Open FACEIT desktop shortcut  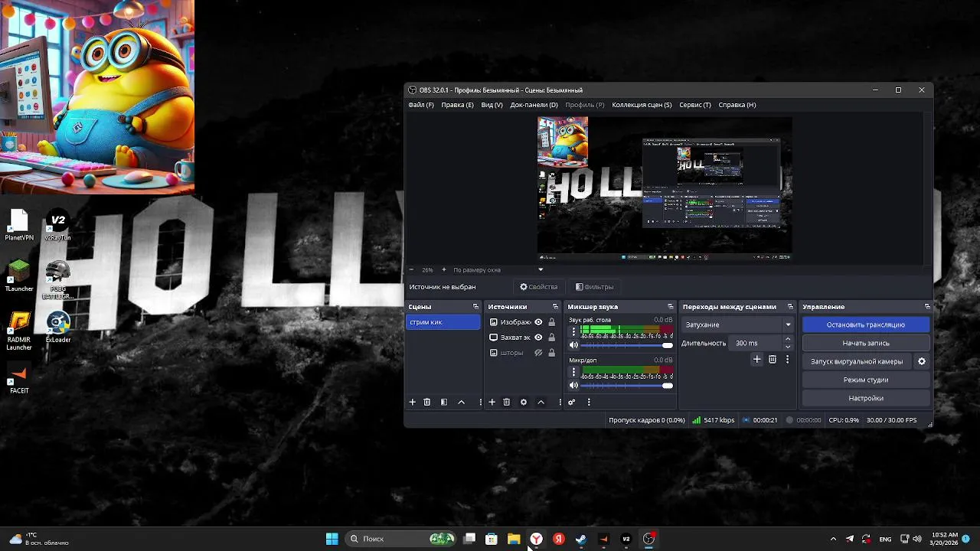pos(19,380)
